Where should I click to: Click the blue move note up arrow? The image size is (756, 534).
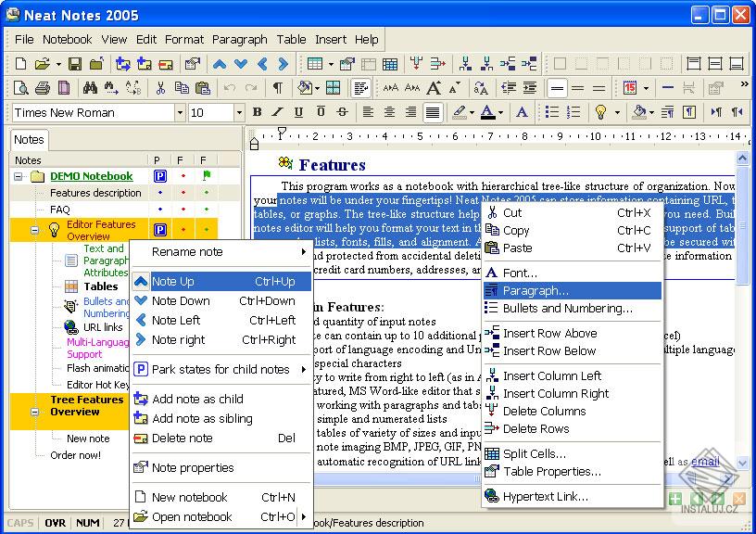point(220,64)
